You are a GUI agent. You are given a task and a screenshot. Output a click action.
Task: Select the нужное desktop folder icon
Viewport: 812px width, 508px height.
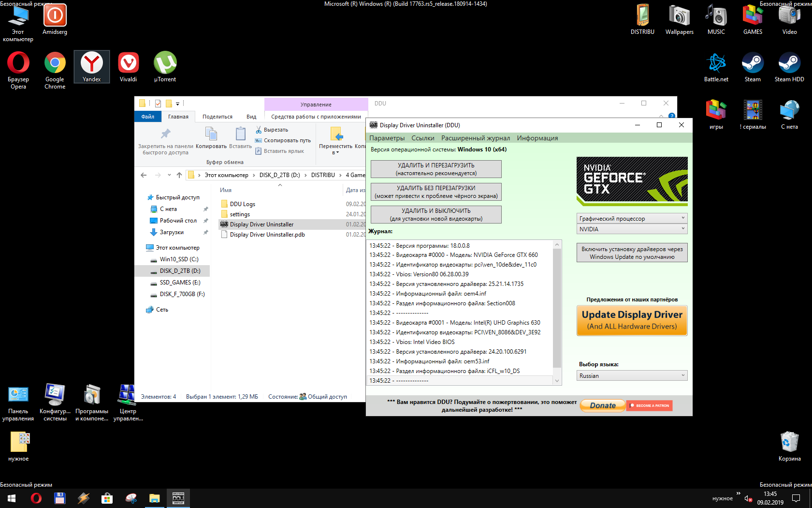click(x=18, y=446)
